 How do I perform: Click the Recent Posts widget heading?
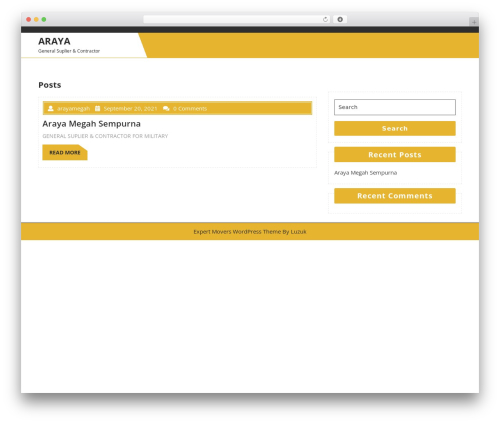pyautogui.click(x=395, y=155)
